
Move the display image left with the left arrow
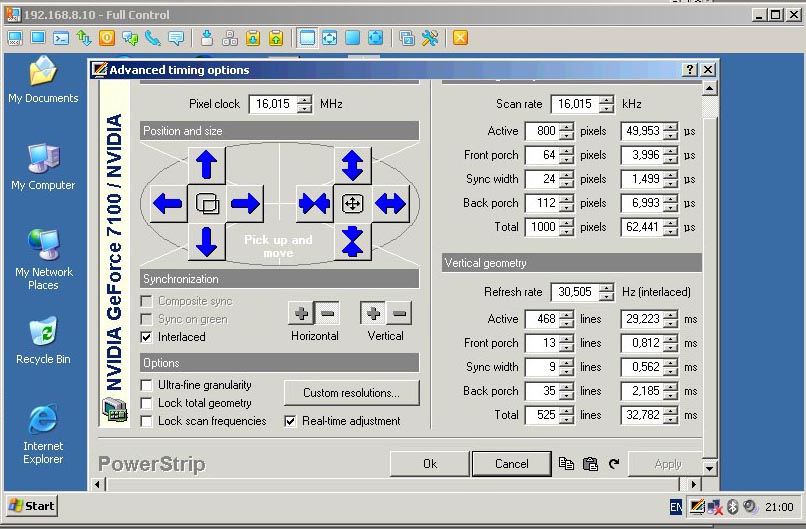[x=168, y=204]
